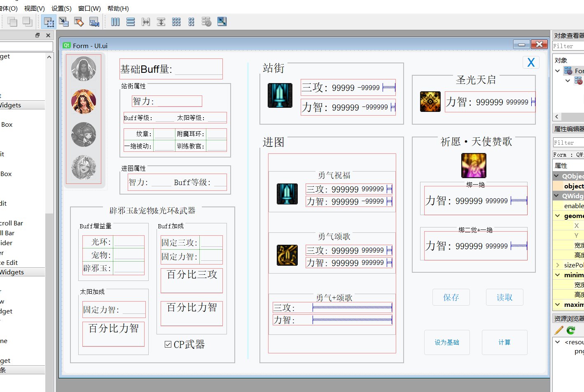Screen dimensions: 584x392
Task: Apply Lay Out Vertically
Action: [x=131, y=22]
